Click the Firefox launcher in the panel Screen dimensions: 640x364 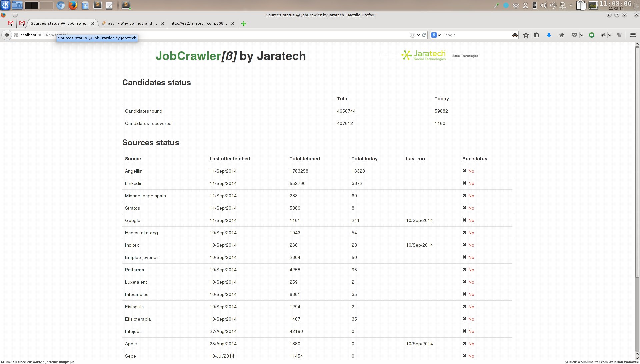click(73, 5)
